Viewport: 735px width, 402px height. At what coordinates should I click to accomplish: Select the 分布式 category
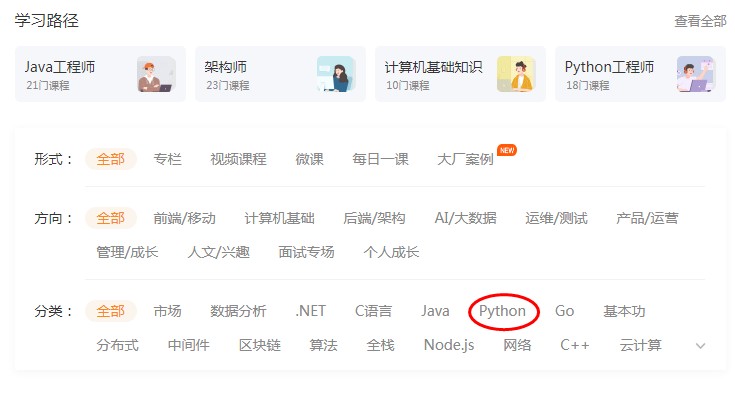(117, 345)
